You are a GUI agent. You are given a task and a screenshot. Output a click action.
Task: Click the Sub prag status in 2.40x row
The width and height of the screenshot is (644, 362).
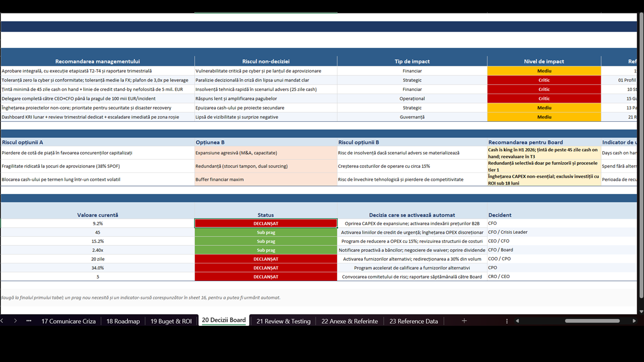point(266,250)
